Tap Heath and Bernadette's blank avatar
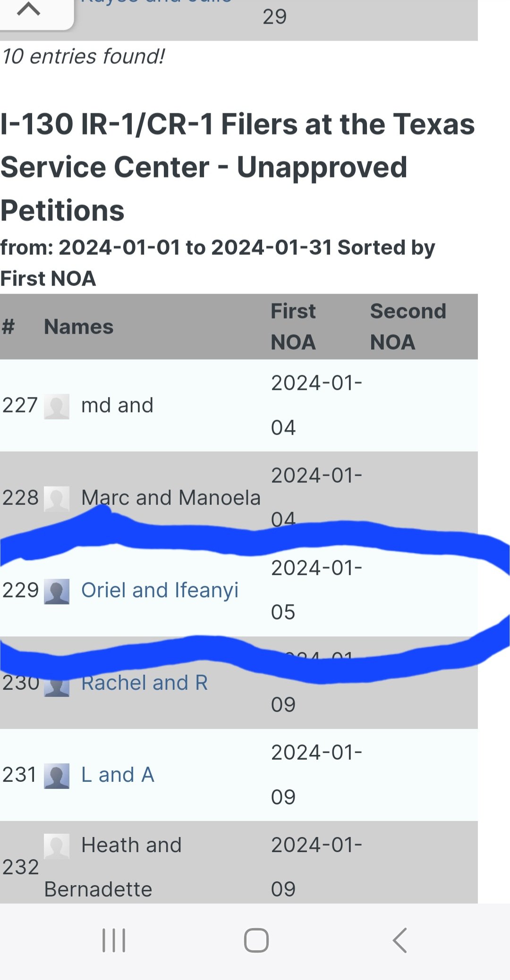This screenshot has width=510, height=980. click(57, 846)
